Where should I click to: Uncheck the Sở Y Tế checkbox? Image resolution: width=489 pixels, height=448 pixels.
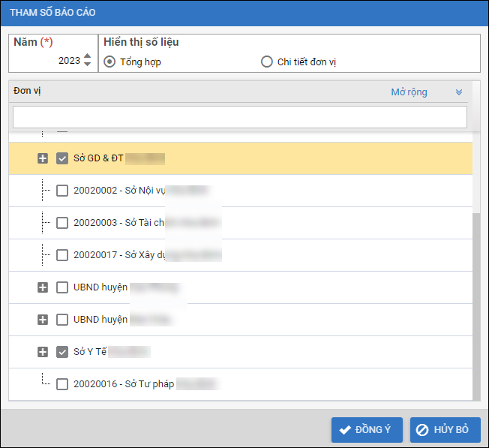click(x=62, y=352)
